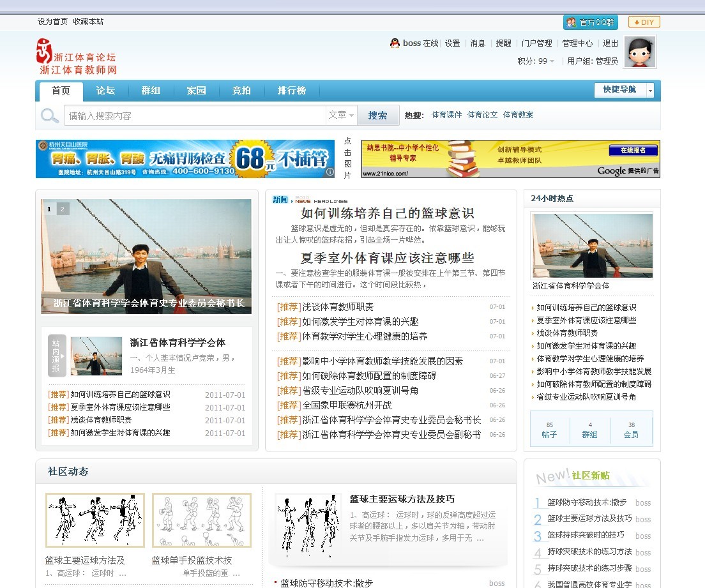Open the user avatar image
705x588 pixels.
640,52
